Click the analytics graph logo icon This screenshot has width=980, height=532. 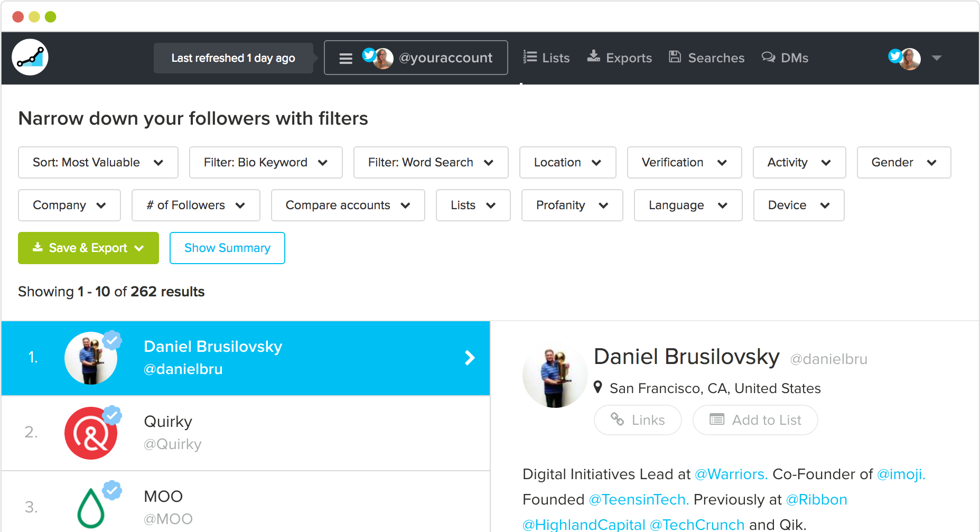point(30,58)
